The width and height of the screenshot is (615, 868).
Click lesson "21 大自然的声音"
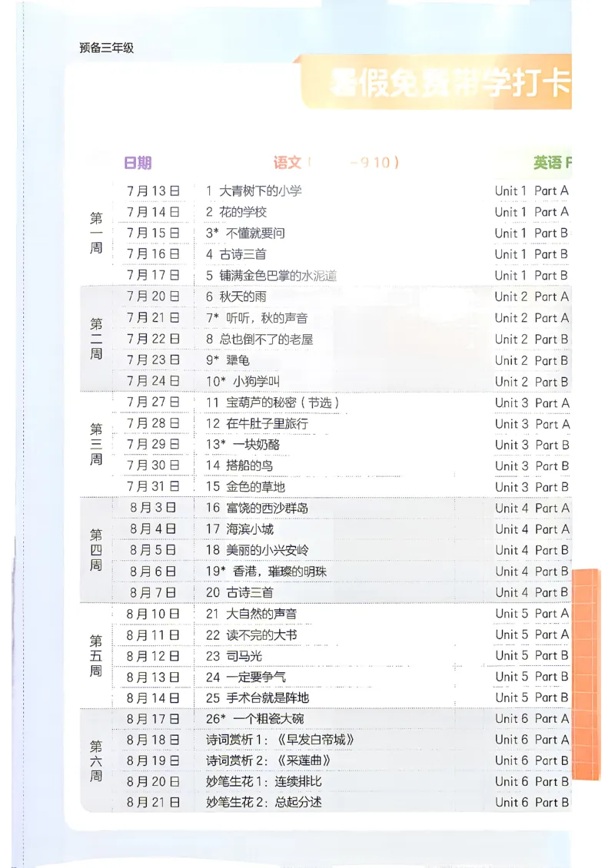[x=251, y=614]
